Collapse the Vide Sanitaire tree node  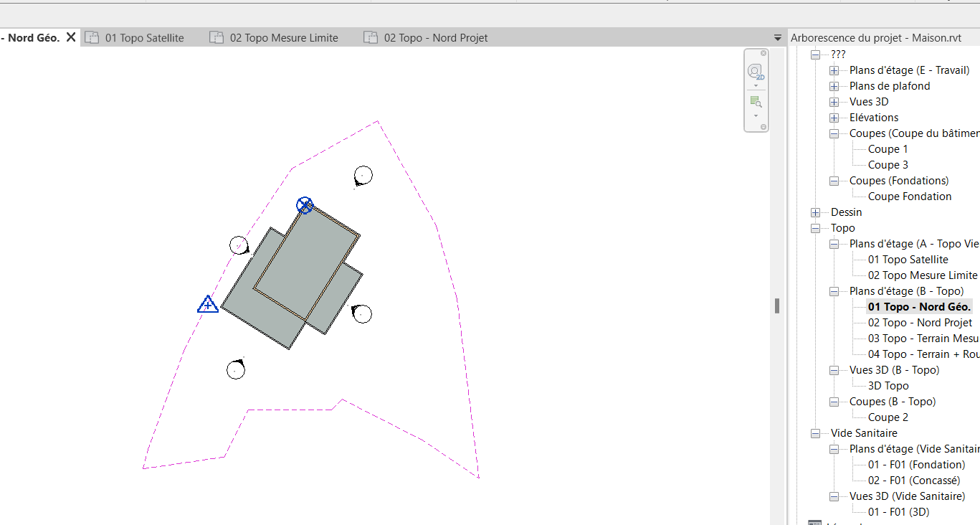(x=815, y=433)
